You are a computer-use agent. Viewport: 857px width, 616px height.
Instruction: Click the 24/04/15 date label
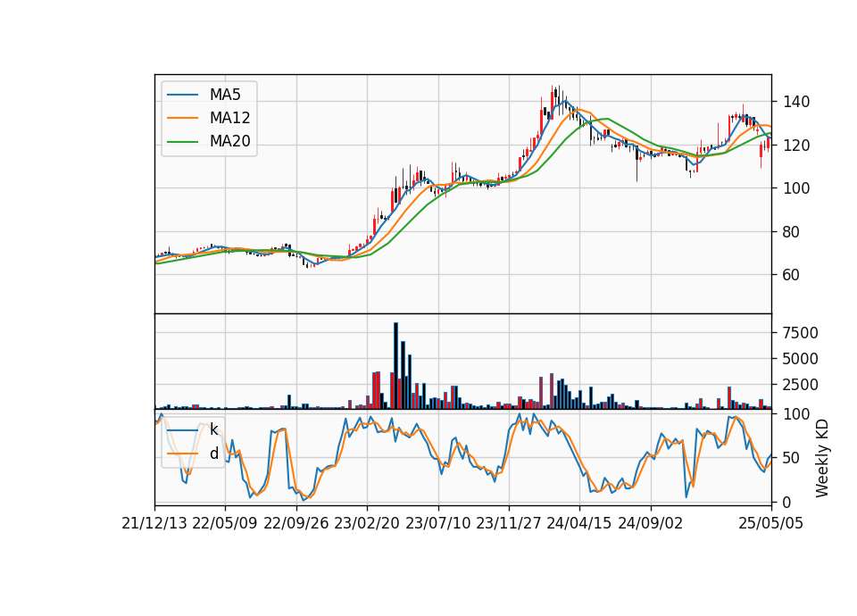tap(579, 524)
